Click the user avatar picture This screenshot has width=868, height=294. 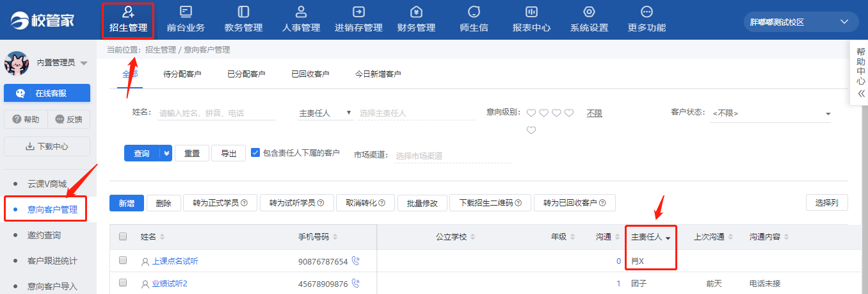click(x=17, y=63)
